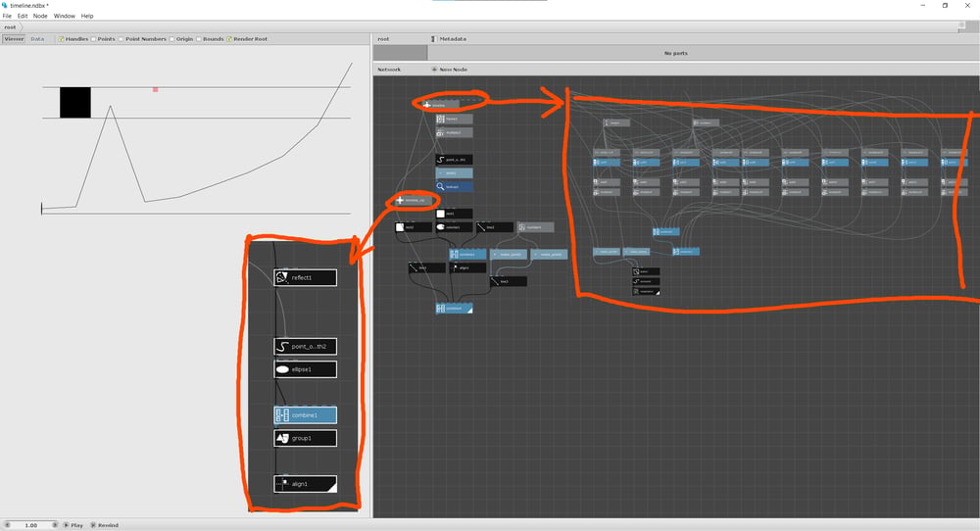Enable the Bounds checkbox
The image size is (980, 531).
click(x=199, y=39)
